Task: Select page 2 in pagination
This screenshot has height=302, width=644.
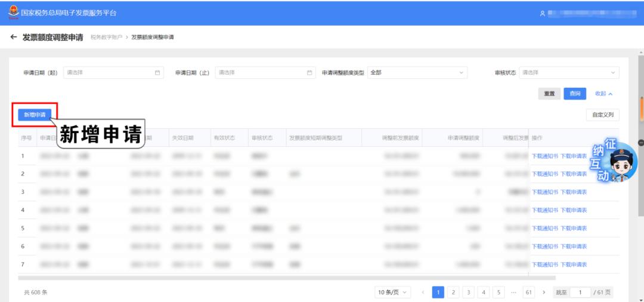Action: [453, 292]
